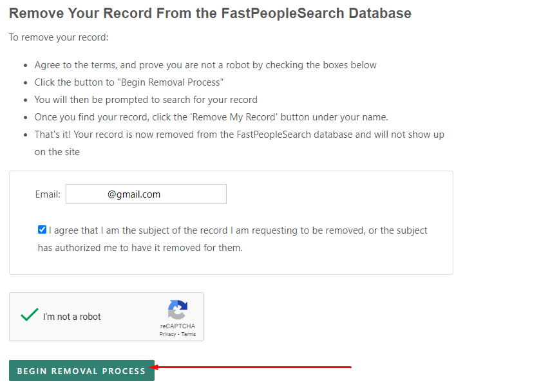Click the "That's it!" final bullet
541x392 pixels.
240,143
